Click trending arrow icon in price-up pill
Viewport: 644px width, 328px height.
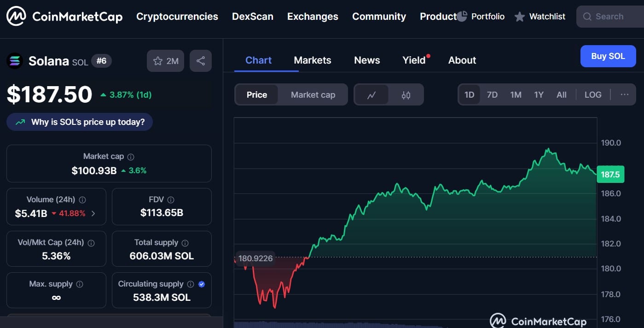[20, 122]
